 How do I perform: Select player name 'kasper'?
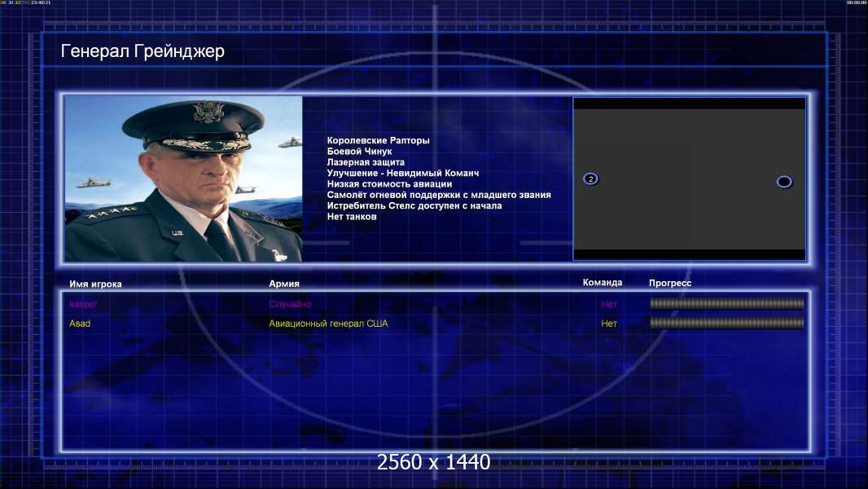(83, 304)
